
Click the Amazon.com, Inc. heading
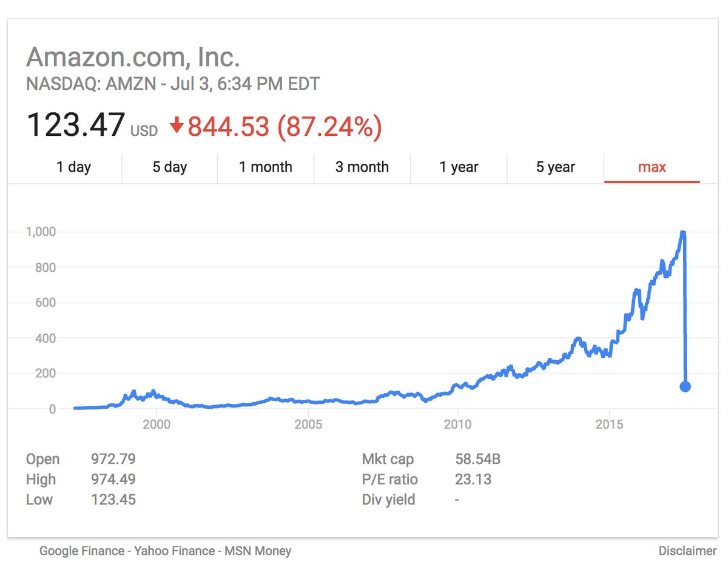[x=133, y=58]
